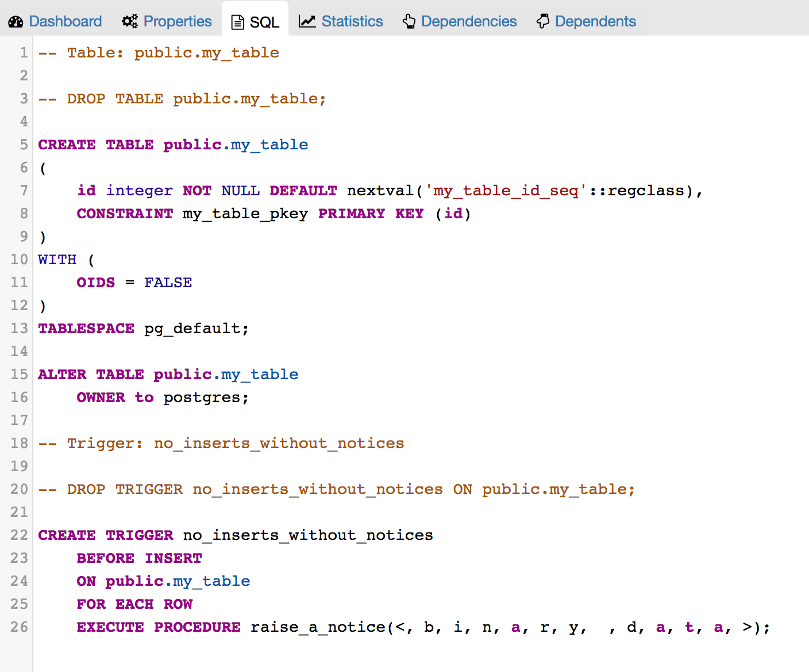Click 'raise_a_notice' function name

pos(318,627)
